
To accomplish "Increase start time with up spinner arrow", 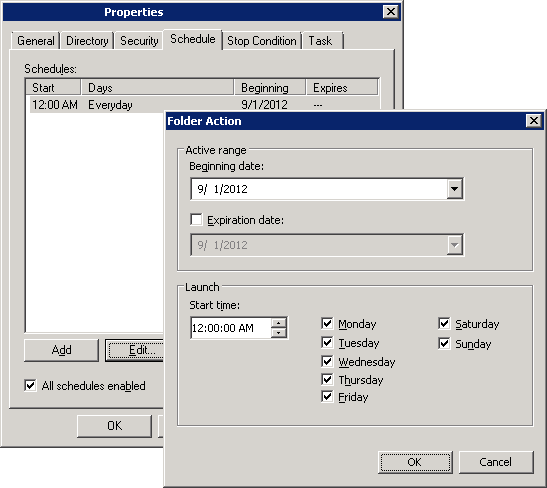I will coord(278,323).
